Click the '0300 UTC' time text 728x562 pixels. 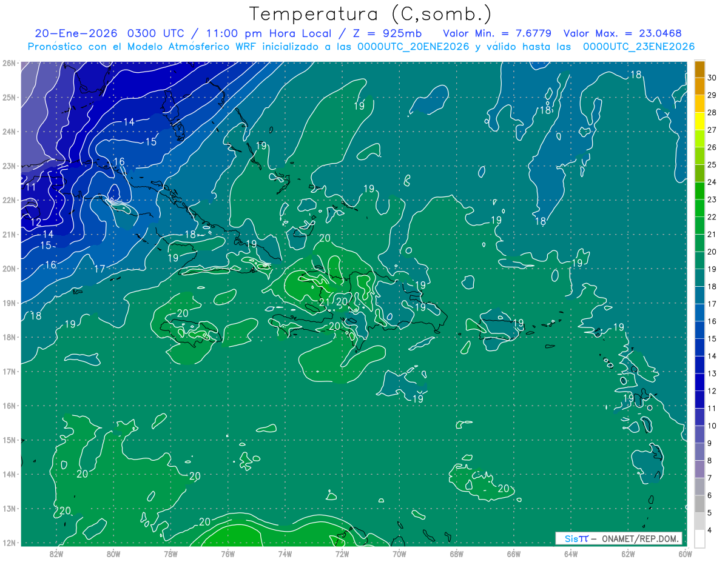[157, 33]
